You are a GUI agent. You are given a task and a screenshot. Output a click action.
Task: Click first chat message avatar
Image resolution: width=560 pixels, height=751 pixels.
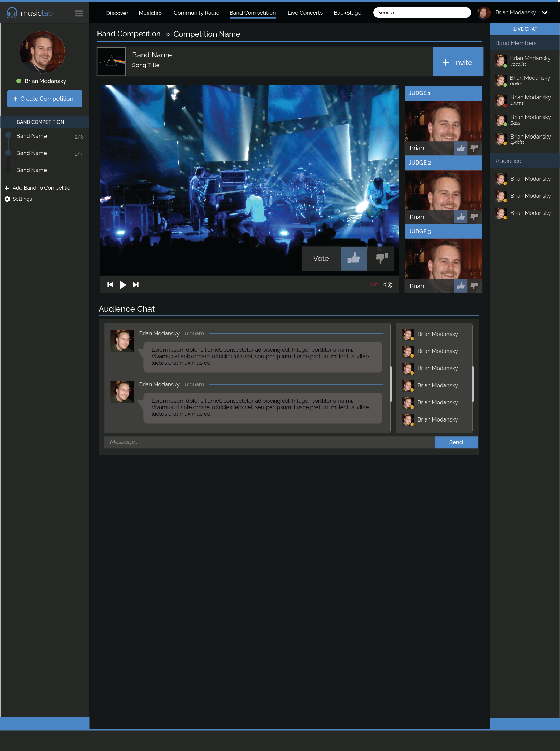point(122,341)
